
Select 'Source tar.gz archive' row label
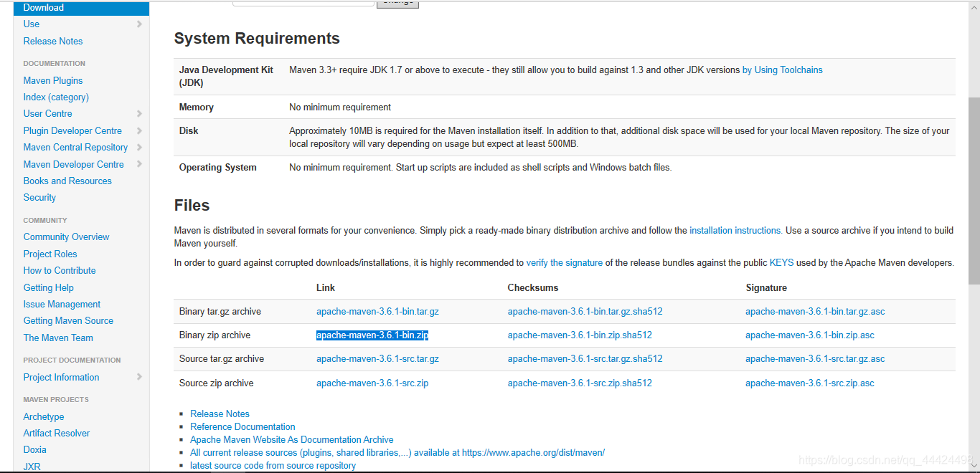[x=222, y=359]
